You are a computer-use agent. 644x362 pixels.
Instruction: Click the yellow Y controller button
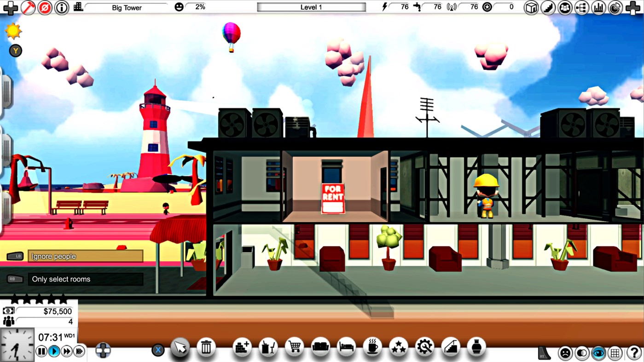[15, 51]
